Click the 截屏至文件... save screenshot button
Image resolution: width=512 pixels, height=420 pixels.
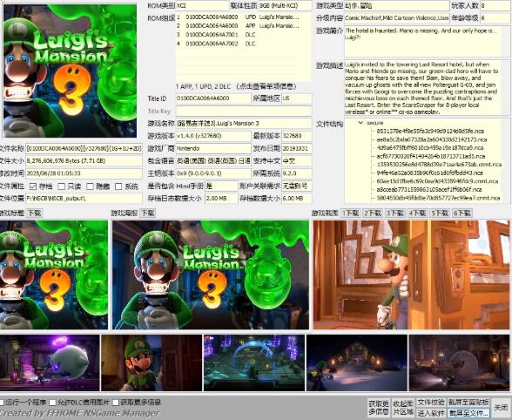[468, 413]
